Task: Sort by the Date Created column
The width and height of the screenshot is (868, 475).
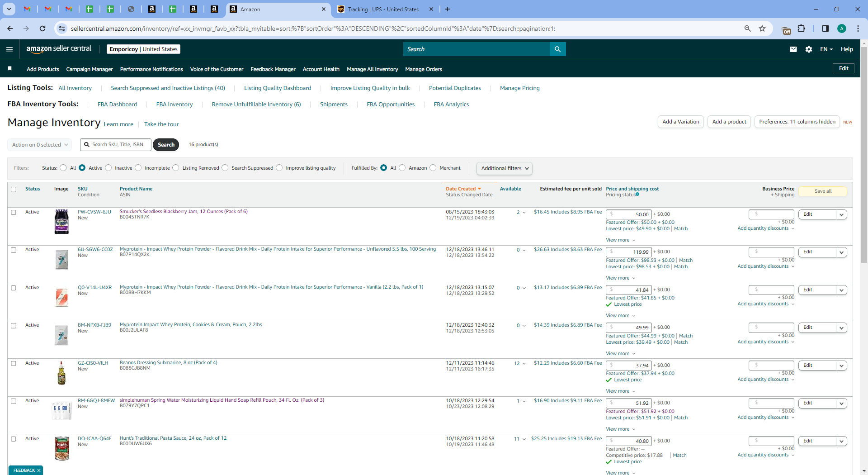Action: tap(463, 189)
